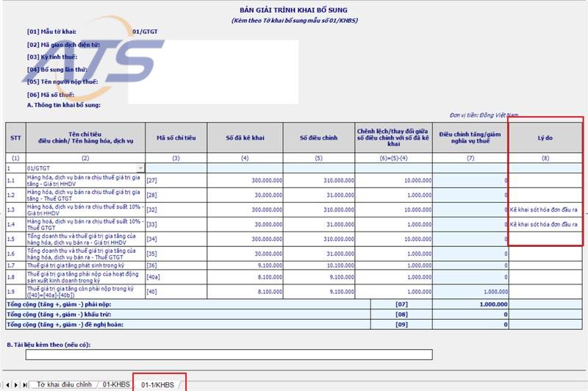Click the tax adjustment cell in row 1.1
588x391 pixels.
pyautogui.click(x=470, y=180)
